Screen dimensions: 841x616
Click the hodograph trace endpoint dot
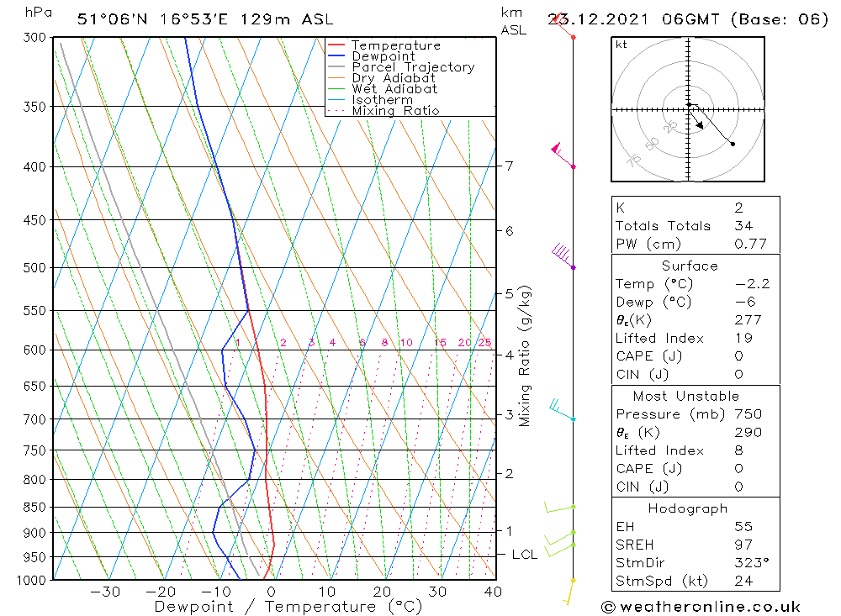(733, 144)
